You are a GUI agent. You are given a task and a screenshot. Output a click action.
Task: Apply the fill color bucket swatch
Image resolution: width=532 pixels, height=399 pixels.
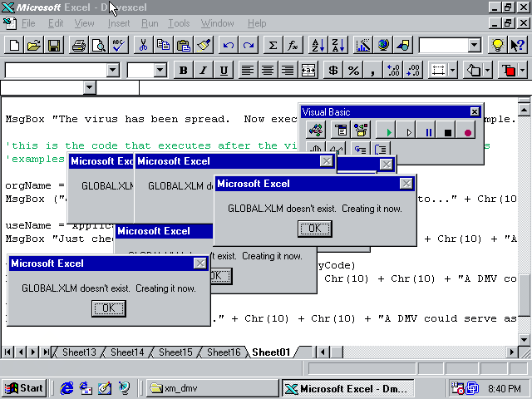point(473,70)
